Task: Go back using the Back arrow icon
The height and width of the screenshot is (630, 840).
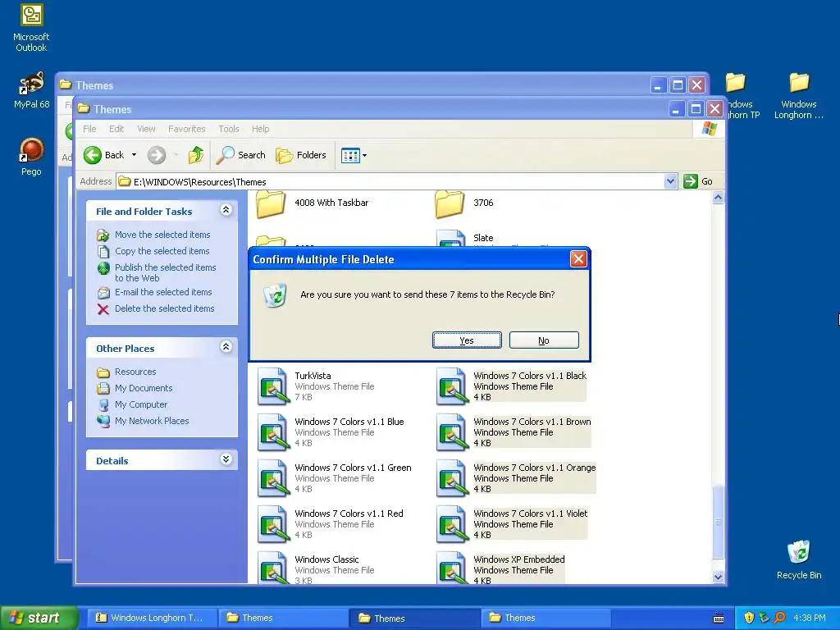Action: 93,155
